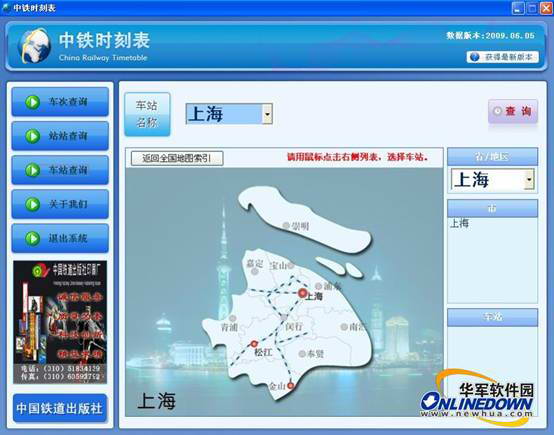Image resolution: width=554 pixels, height=435 pixels.
Task: Click the 闵行 junction marker on the map
Action: pos(284,318)
